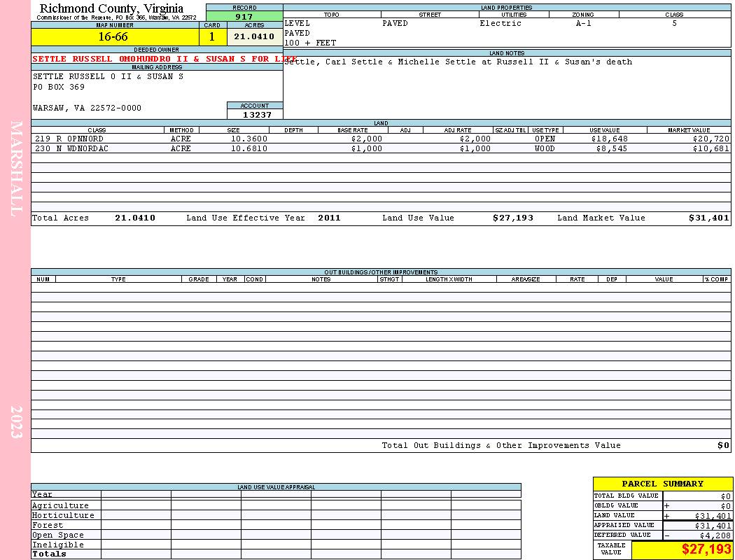The height and width of the screenshot is (560, 735).
Task: Click the deferred value $4,208
Action: (x=715, y=535)
